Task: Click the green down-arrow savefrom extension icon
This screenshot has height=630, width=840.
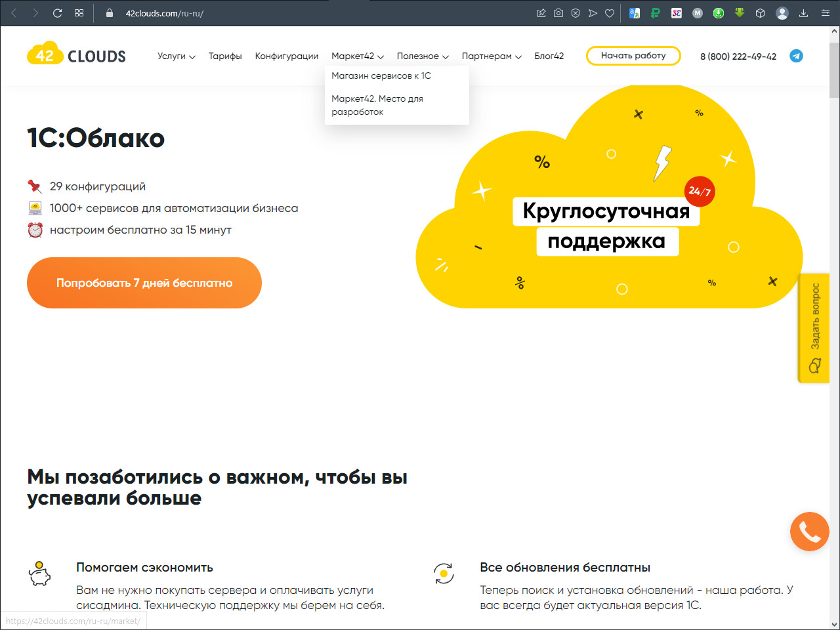Action: 740,12
